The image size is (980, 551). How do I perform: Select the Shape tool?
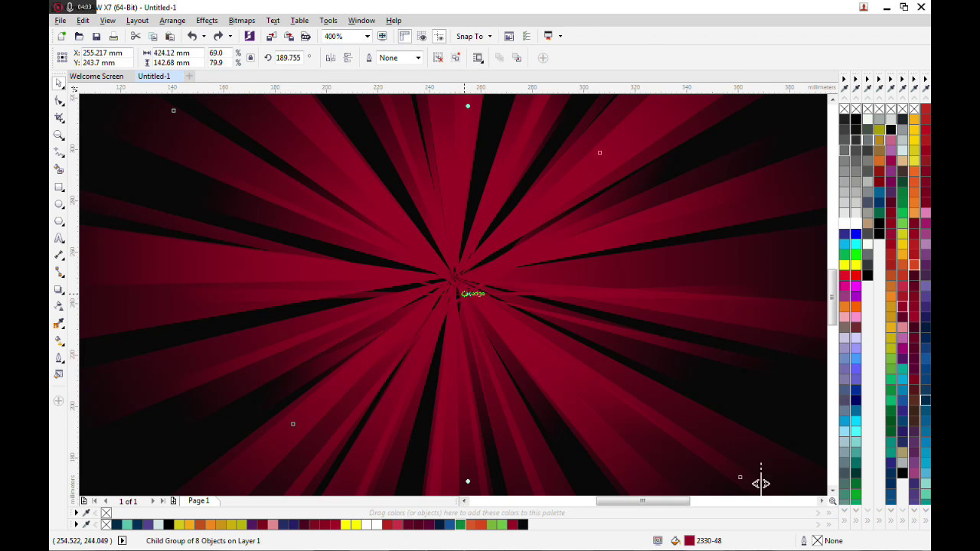[59, 101]
